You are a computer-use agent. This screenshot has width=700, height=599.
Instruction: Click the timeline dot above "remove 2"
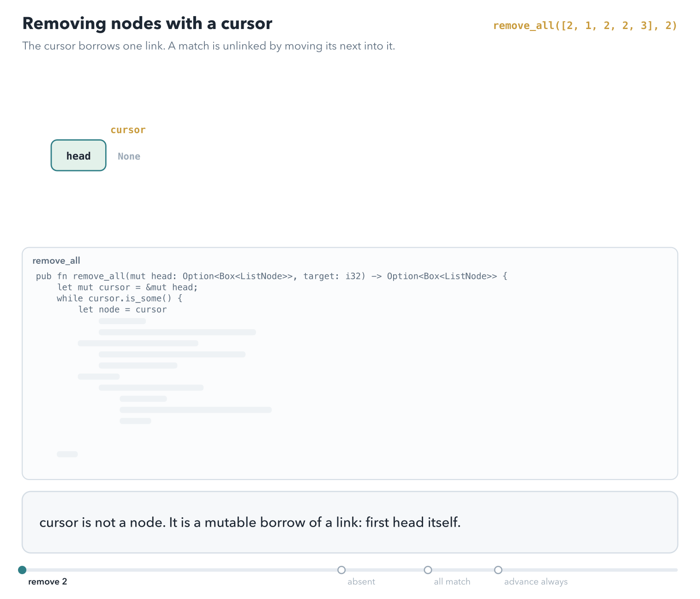point(22,570)
